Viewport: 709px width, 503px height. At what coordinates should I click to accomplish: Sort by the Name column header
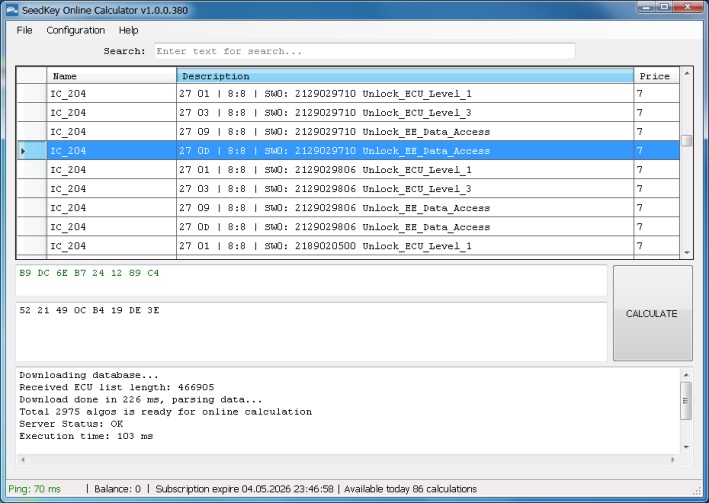point(111,76)
